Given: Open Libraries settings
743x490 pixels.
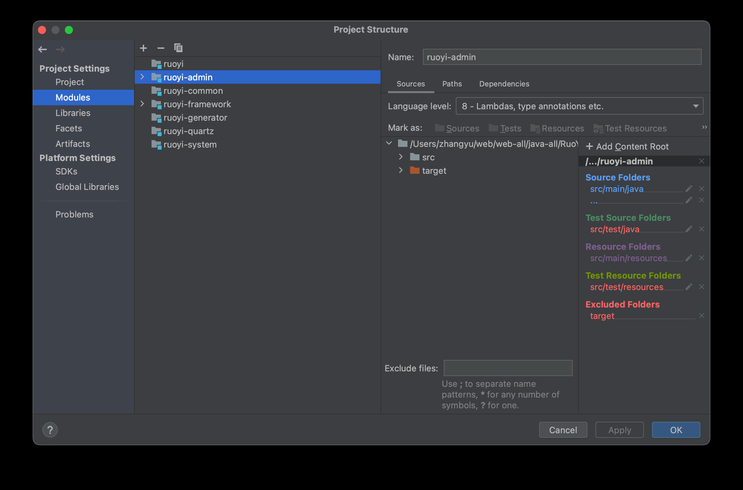Looking at the screenshot, I should pyautogui.click(x=72, y=113).
